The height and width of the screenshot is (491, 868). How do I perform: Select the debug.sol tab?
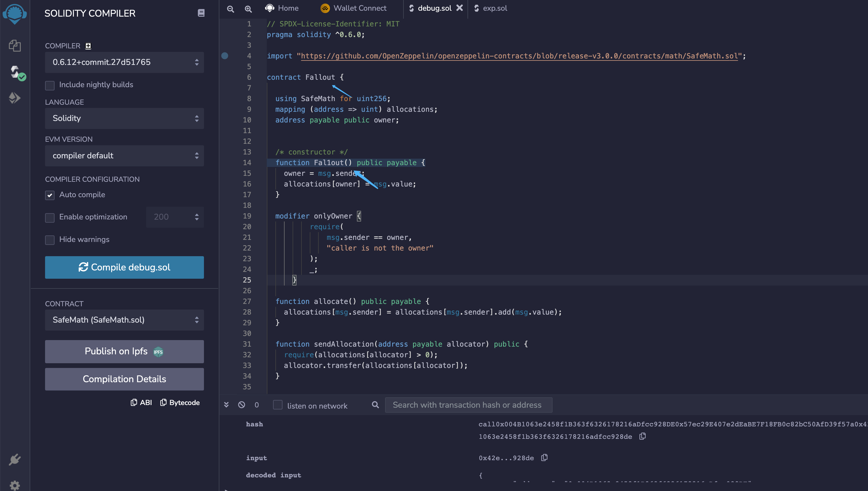point(434,8)
